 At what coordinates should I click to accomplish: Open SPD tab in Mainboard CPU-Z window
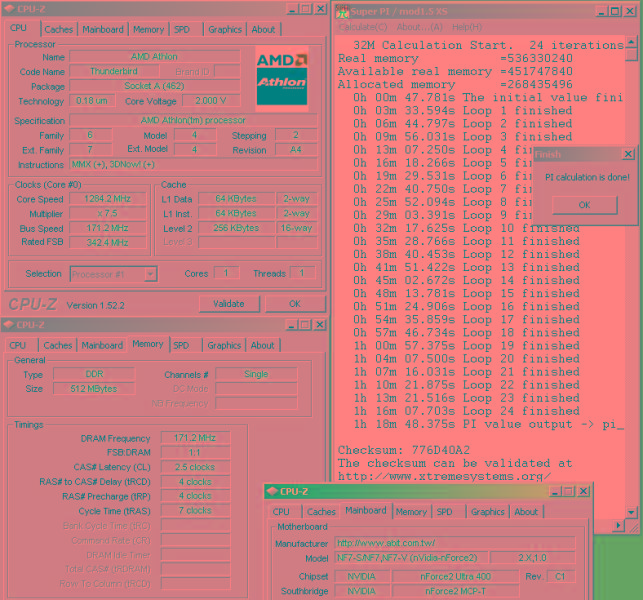point(445,512)
